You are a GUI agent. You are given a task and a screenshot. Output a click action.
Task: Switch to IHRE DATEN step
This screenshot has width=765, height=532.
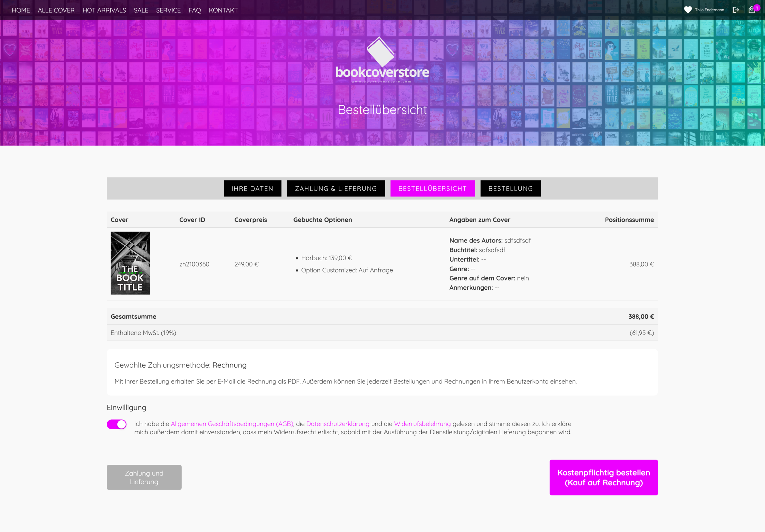pos(252,188)
